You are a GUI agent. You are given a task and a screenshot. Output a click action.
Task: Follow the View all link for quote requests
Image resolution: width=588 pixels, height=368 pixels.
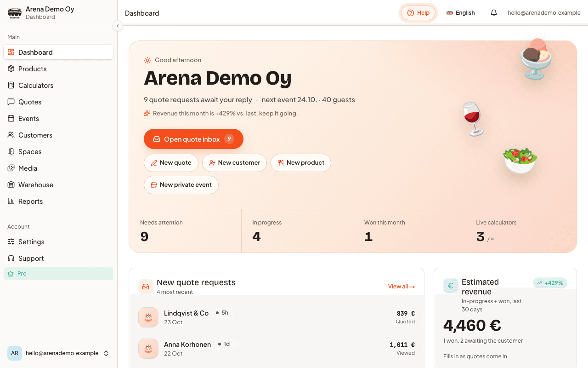coord(401,287)
